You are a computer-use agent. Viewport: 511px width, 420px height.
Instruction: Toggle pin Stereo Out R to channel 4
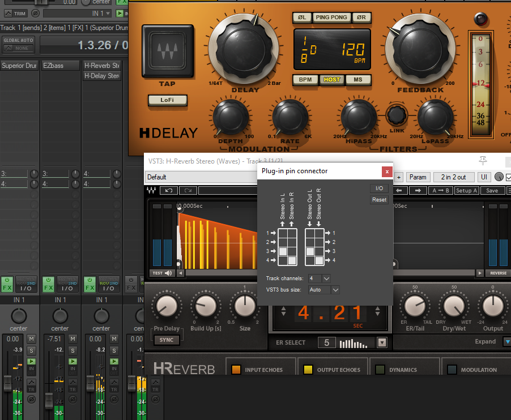pos(319,260)
